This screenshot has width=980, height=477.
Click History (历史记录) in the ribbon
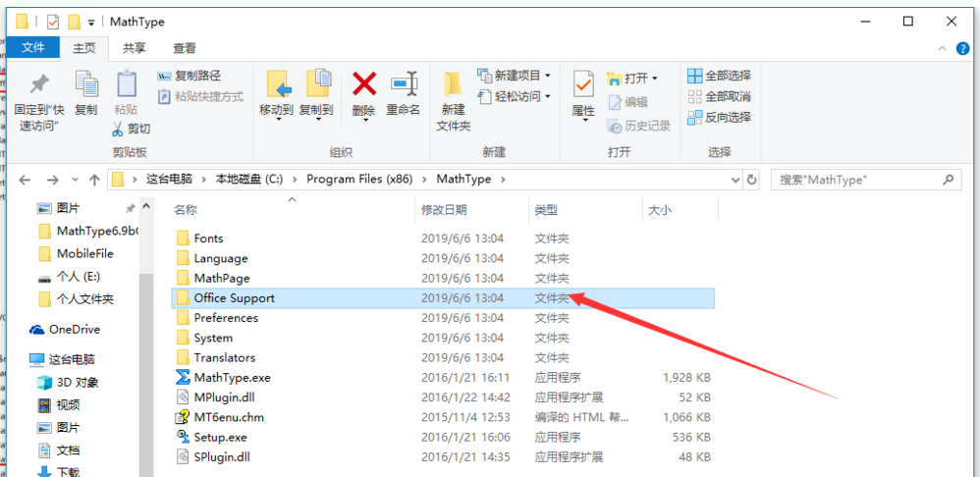(638, 126)
